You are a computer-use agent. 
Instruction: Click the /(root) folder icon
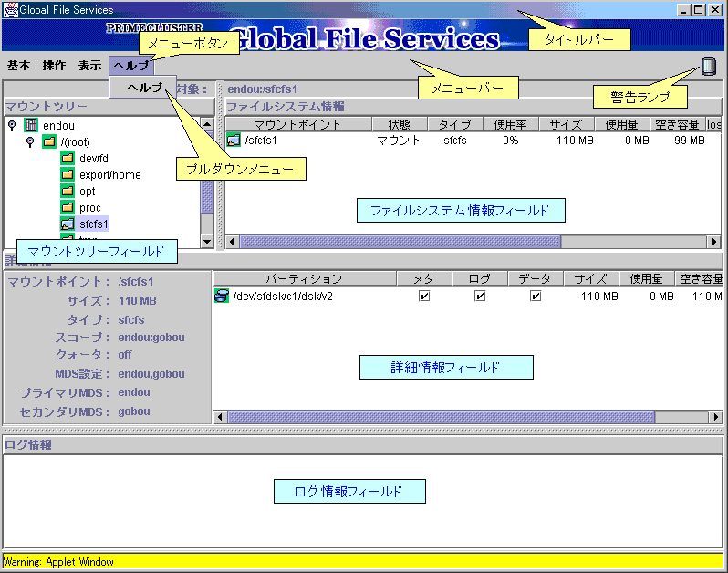tap(49, 141)
